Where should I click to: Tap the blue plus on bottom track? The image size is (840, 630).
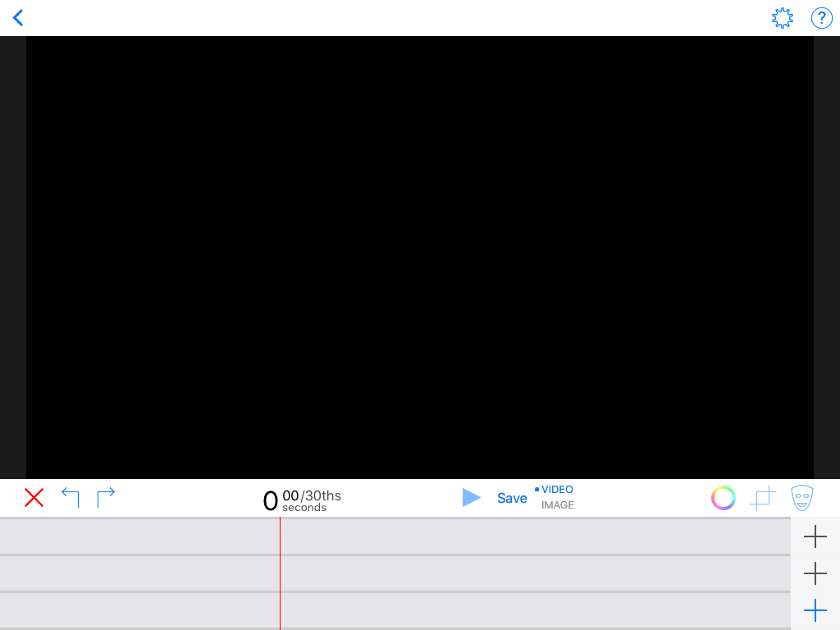[815, 610]
